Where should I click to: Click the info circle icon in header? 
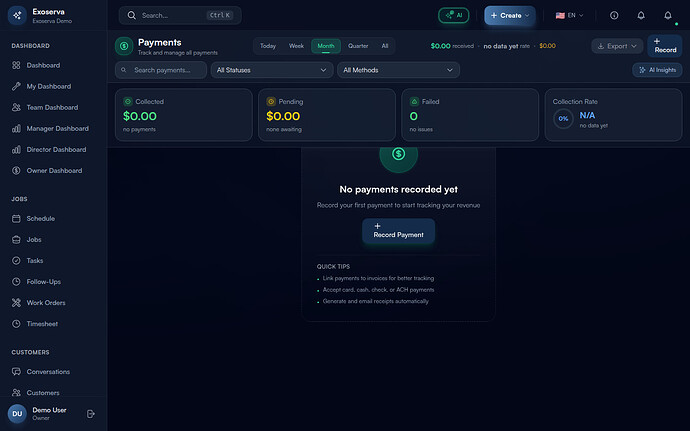click(614, 15)
